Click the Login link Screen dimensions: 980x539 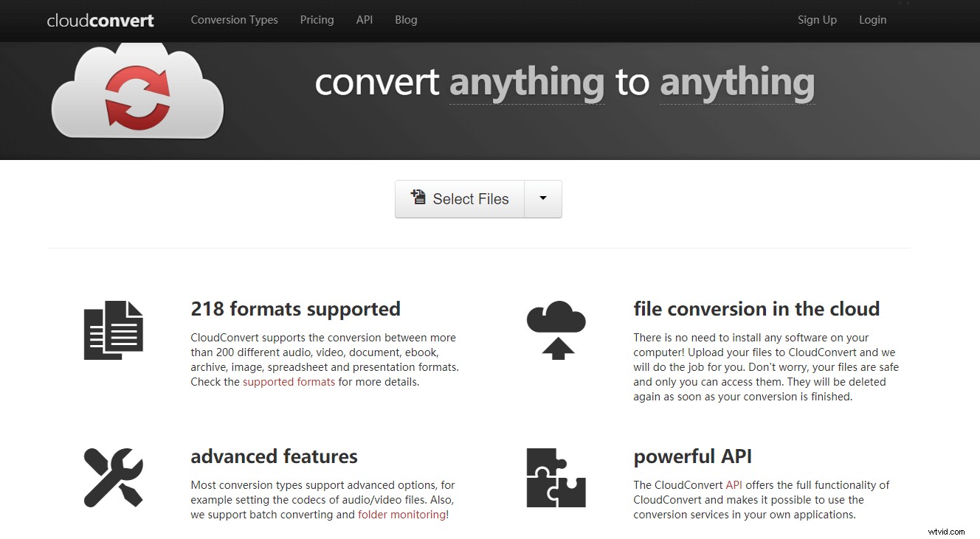pyautogui.click(x=872, y=20)
